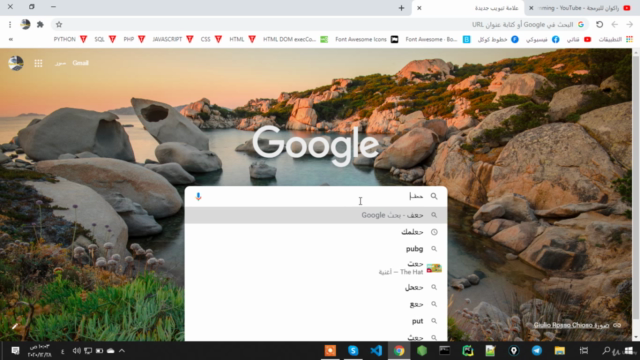The height and width of the screenshot is (360, 640).
Task: Open File Explorer from the taskbar
Action: tap(560, 351)
